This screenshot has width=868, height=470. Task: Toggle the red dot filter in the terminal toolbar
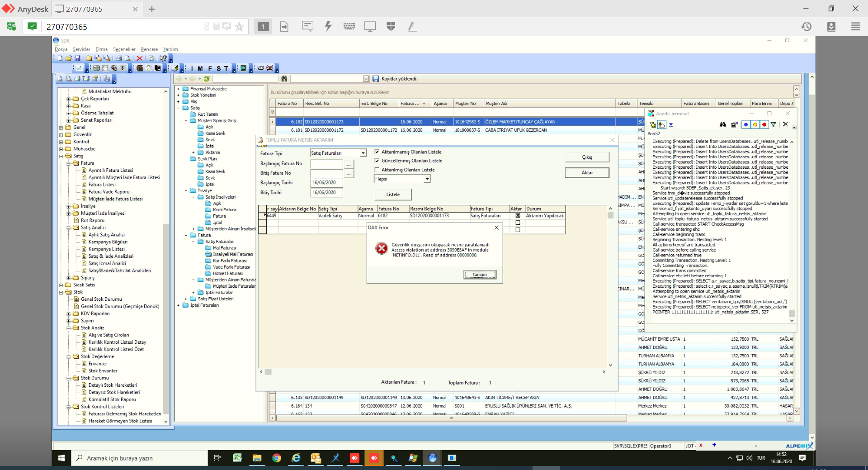pyautogui.click(x=764, y=125)
